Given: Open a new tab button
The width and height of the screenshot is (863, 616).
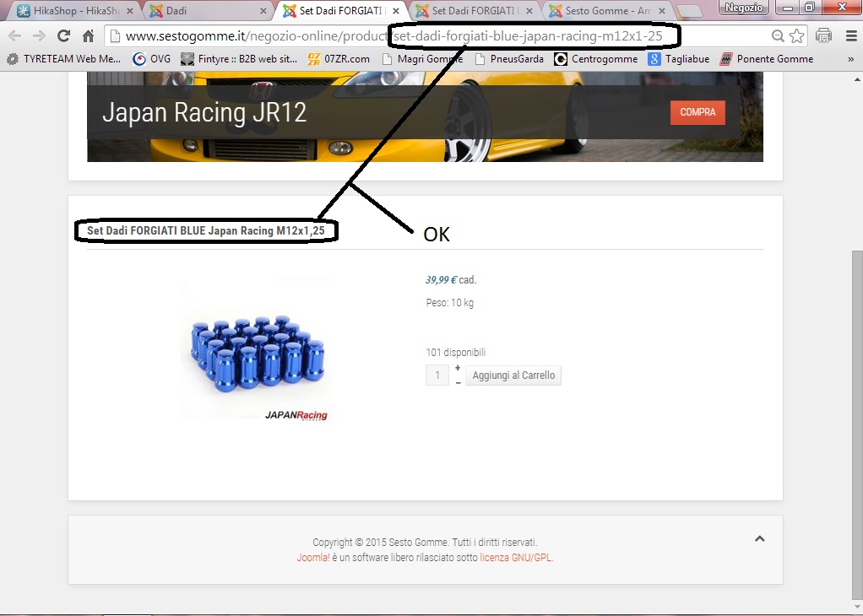Looking at the screenshot, I should (x=690, y=11).
